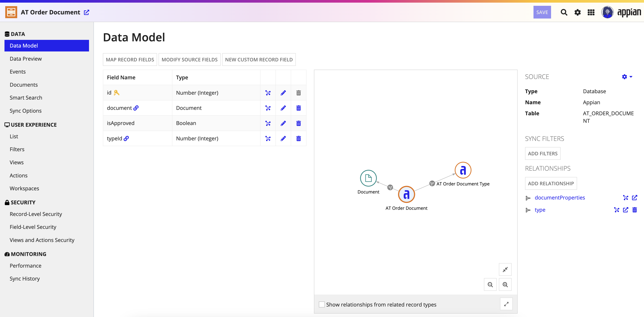Edit the id field with pencil

[283, 93]
